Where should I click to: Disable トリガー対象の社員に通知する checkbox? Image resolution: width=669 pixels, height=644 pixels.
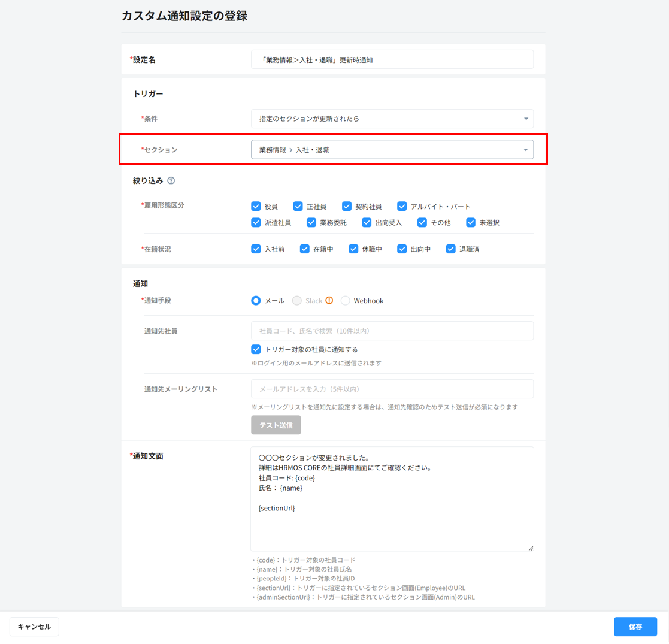click(256, 349)
